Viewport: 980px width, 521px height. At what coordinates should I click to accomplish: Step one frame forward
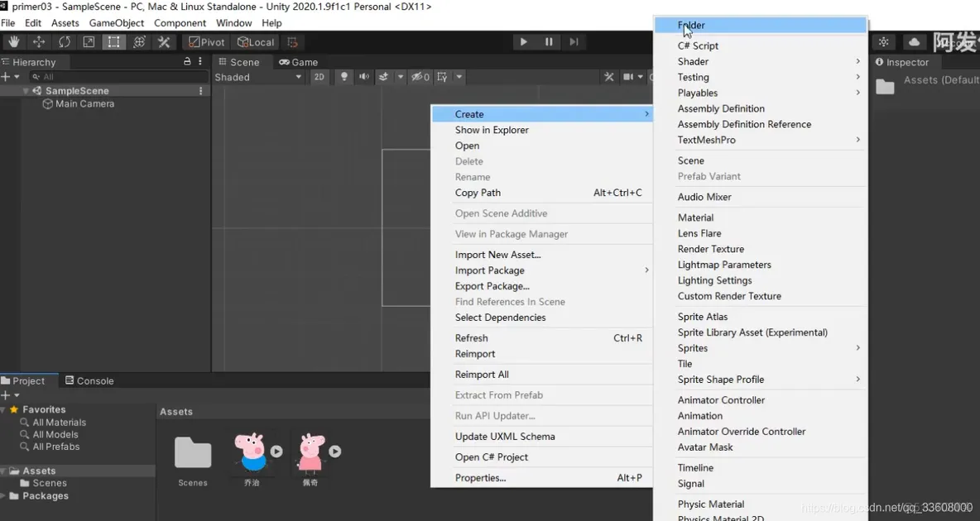tap(574, 42)
